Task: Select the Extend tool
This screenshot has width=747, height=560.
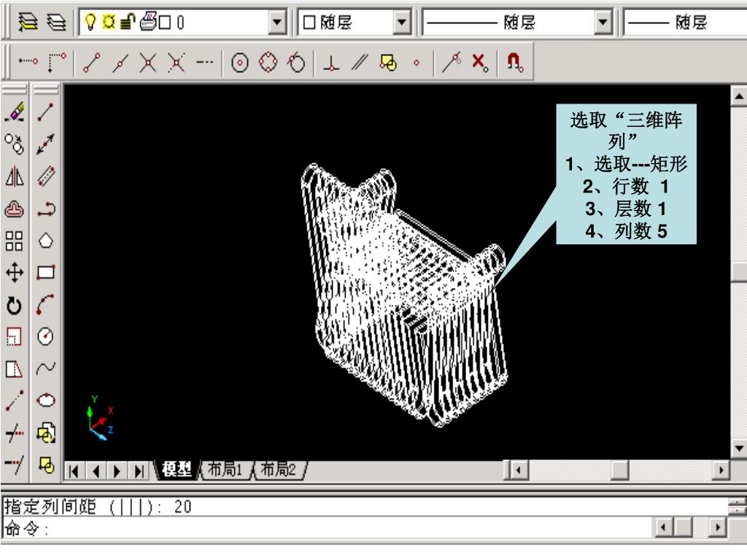Action: pyautogui.click(x=15, y=464)
